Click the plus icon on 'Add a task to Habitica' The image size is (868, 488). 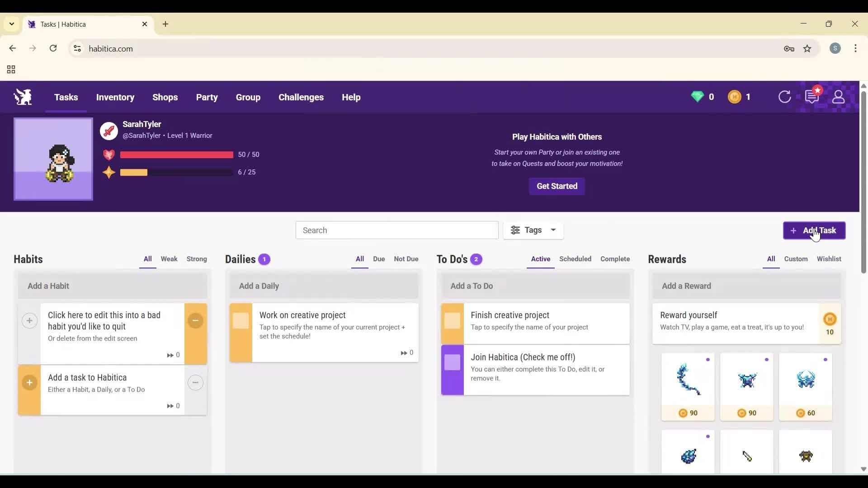tap(29, 382)
